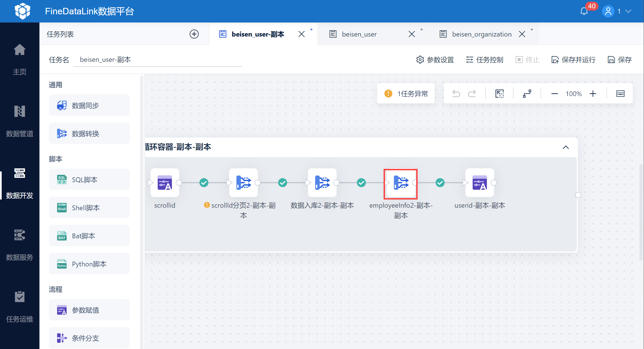The width and height of the screenshot is (644, 349).
Task: Select the employeeInfo2 data transform node
Action: tap(401, 183)
